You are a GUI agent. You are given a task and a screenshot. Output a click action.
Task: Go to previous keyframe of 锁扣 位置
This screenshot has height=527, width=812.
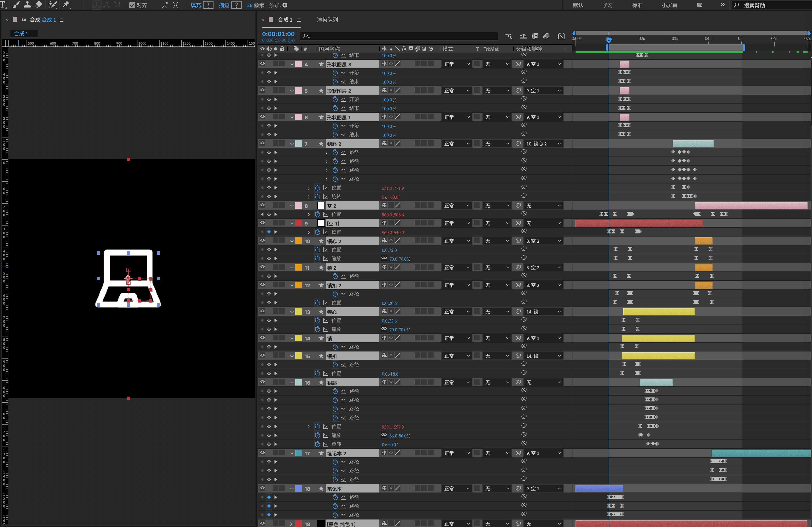262,373
